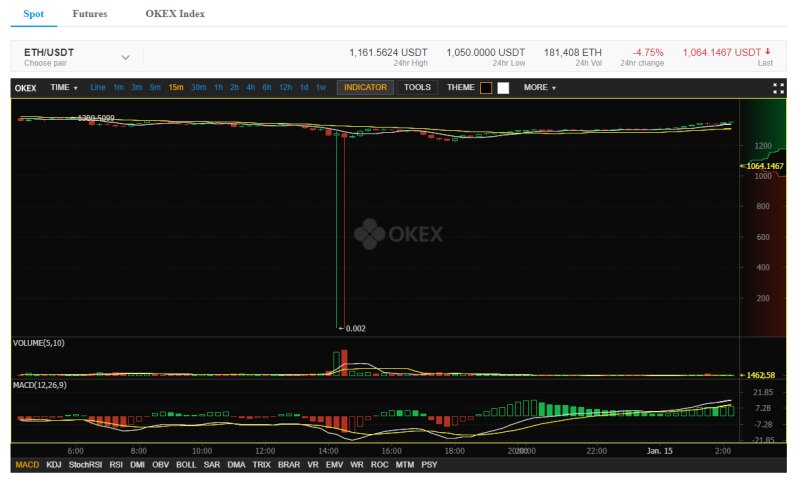Enter fullscreen chart mode

778,88
